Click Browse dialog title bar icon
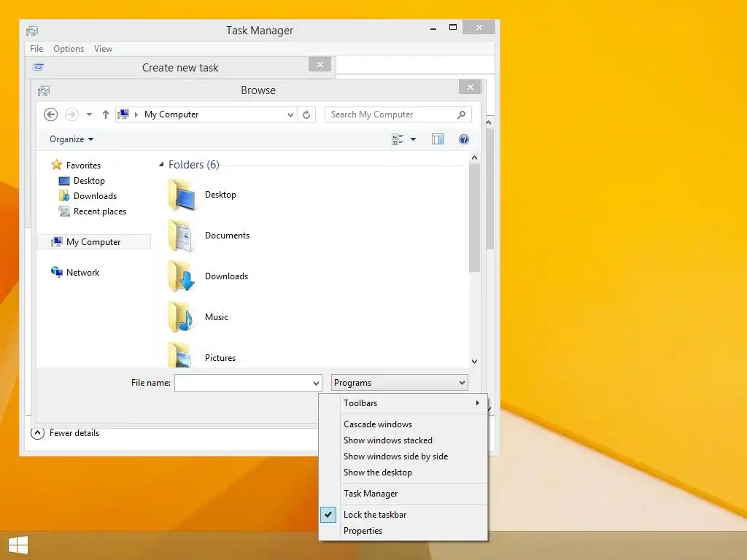The image size is (747, 560). click(x=44, y=90)
